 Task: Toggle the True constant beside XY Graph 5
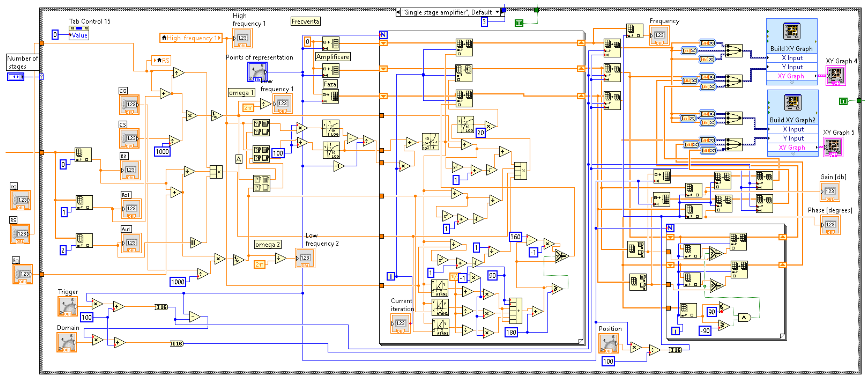click(843, 101)
